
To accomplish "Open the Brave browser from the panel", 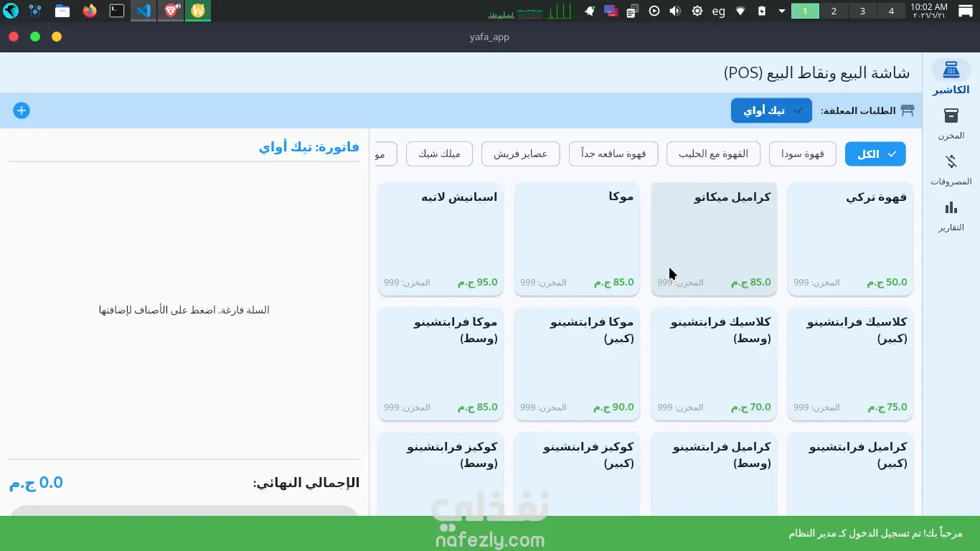I will pos(171,11).
